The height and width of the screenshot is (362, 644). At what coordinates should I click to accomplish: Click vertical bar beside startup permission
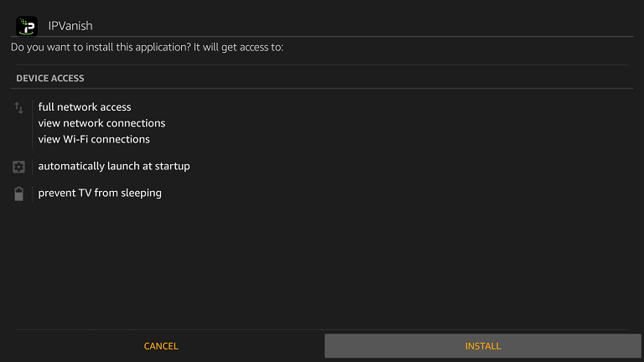click(x=32, y=166)
